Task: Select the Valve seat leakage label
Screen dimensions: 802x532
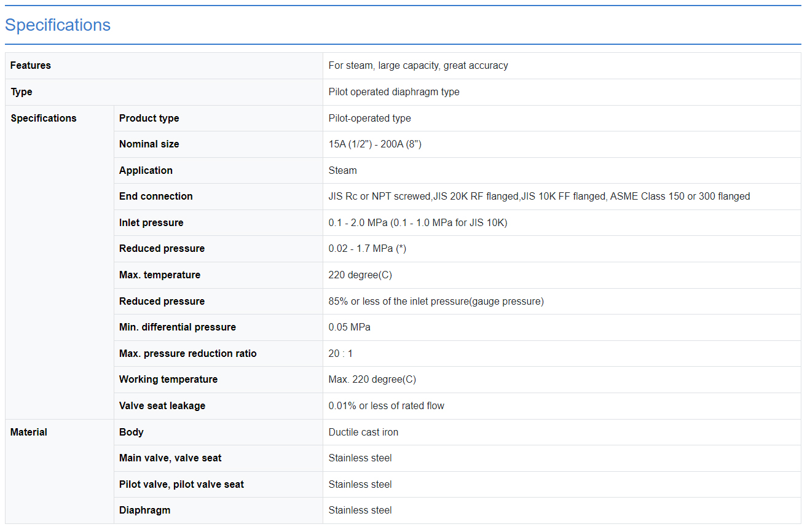Action: (x=162, y=406)
